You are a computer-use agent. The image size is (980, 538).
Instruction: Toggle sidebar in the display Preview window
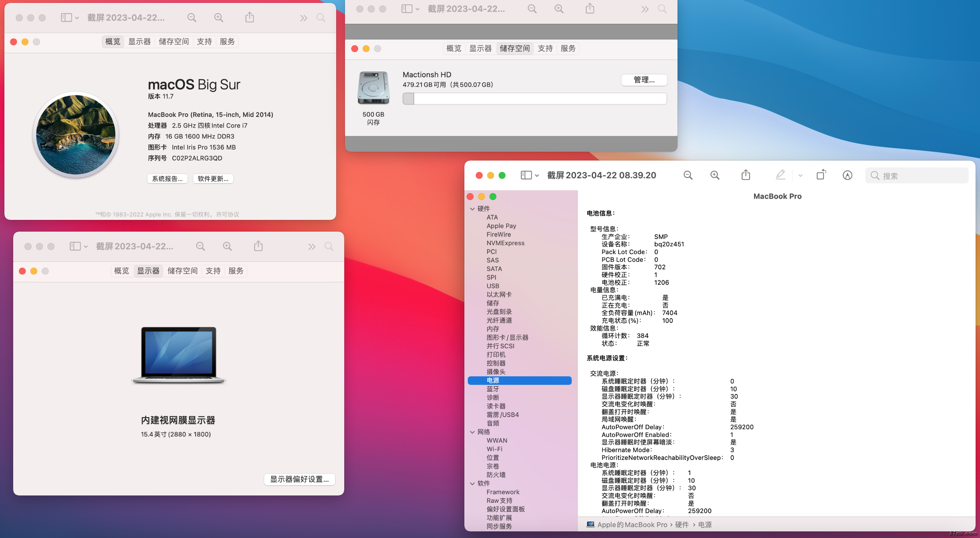coord(75,246)
